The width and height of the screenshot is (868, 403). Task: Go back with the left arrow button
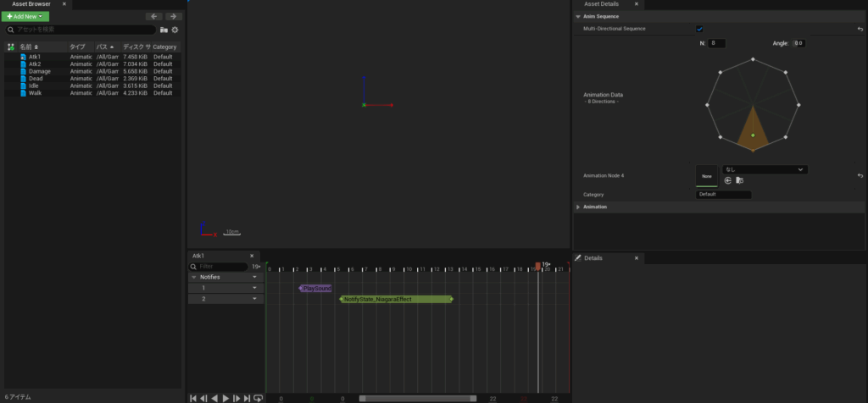click(153, 16)
